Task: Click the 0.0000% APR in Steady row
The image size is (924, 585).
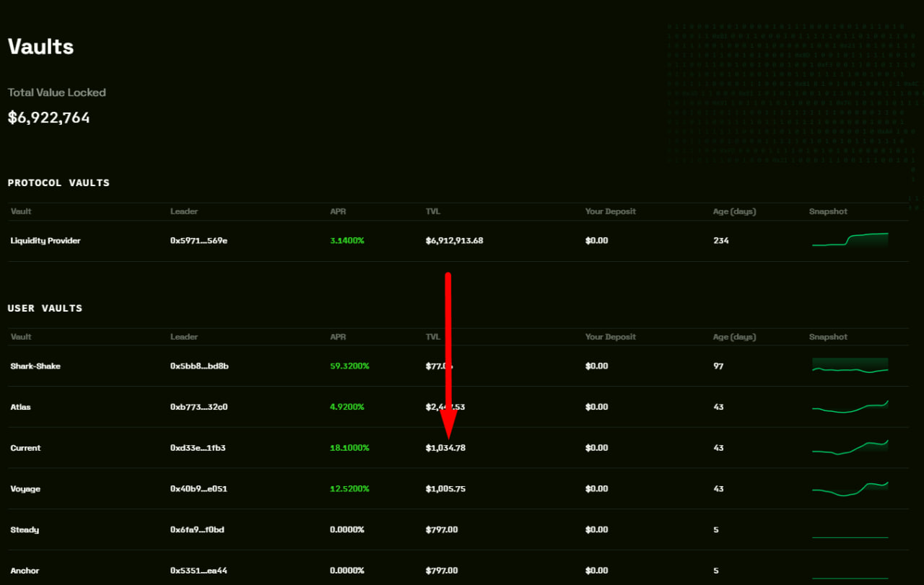Action: 347,530
